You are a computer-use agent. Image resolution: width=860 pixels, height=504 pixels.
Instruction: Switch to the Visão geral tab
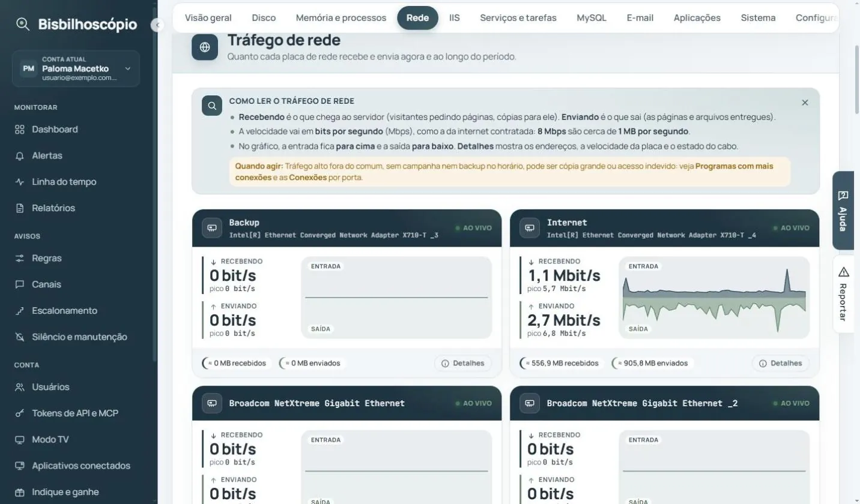[208, 18]
